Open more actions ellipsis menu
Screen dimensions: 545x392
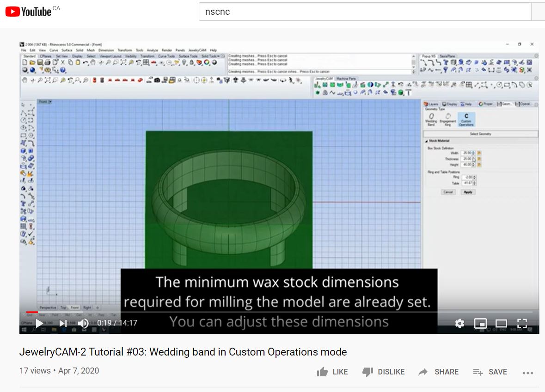(527, 373)
